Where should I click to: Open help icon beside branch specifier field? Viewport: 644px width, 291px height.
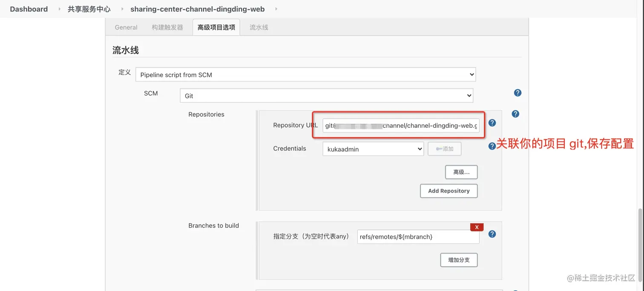(492, 234)
